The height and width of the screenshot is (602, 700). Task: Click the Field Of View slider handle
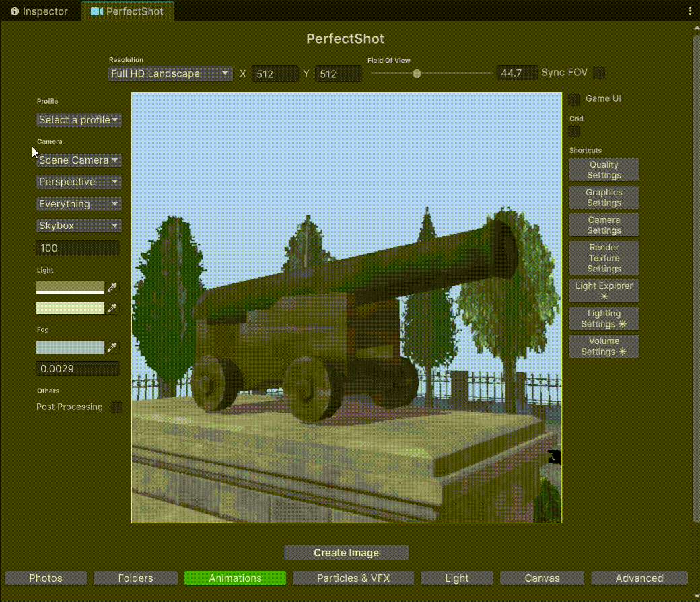click(x=417, y=73)
